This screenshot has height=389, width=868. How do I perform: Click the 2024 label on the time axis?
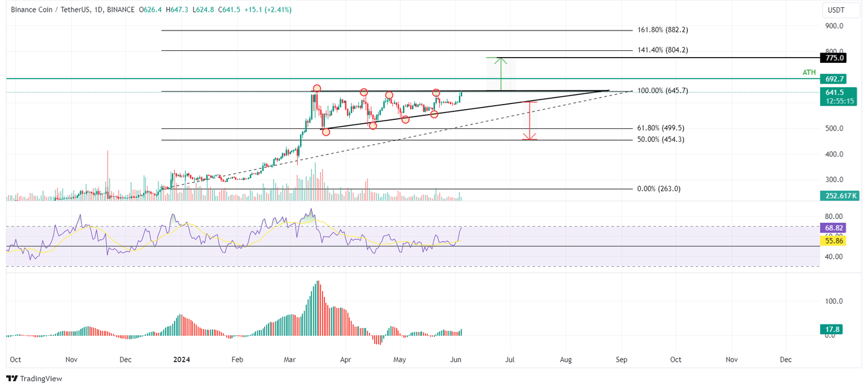[181, 359]
